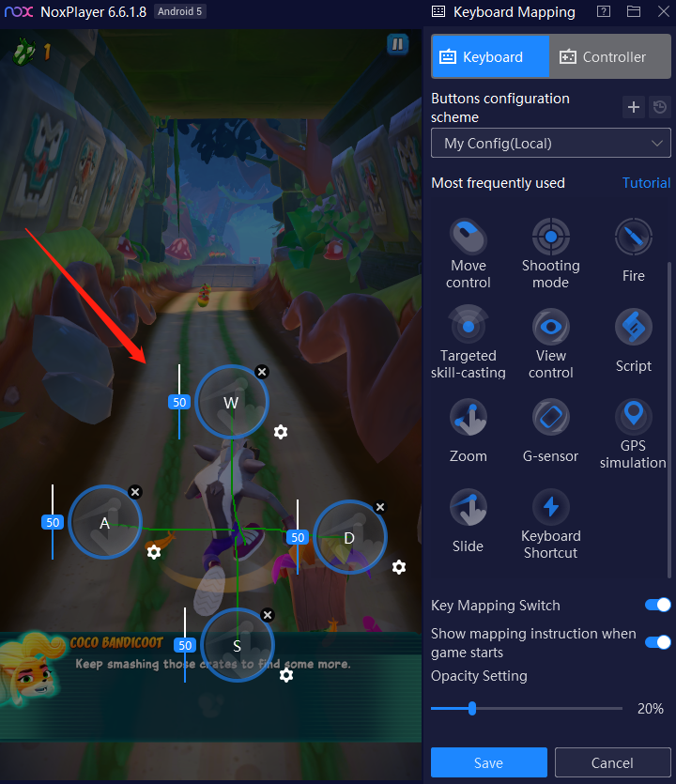Select the View control eye icon
Image resolution: width=676 pixels, height=784 pixels.
[550, 327]
